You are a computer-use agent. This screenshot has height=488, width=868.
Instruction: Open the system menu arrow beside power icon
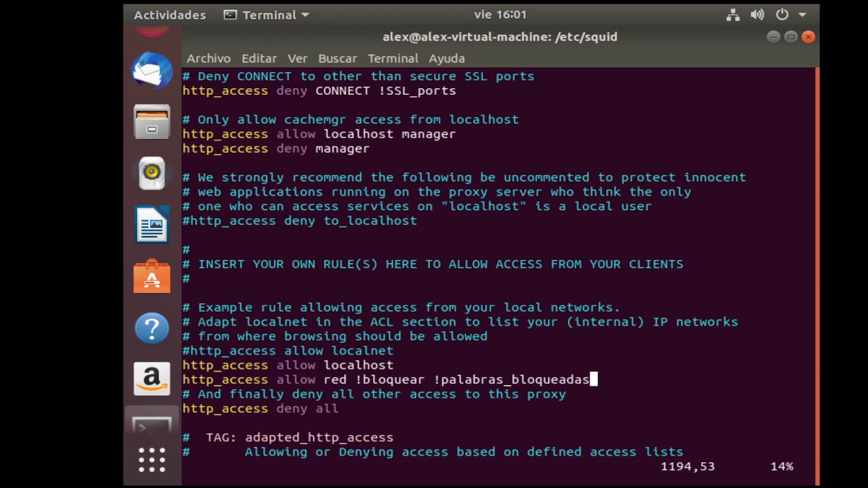pyautogui.click(x=802, y=15)
